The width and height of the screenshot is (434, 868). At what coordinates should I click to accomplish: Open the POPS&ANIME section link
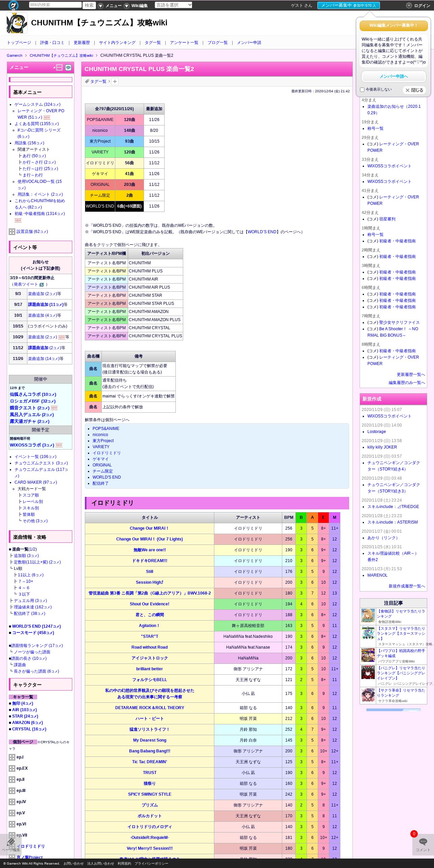106,429
